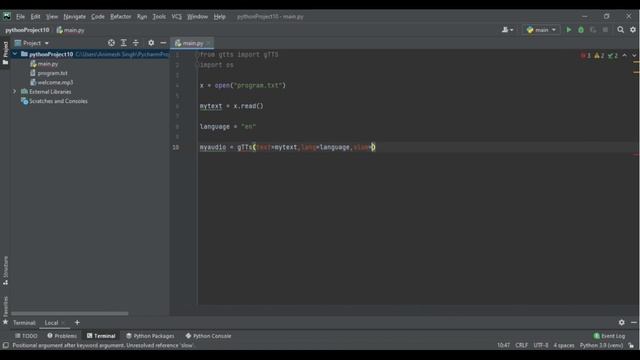Open the Run menu
This screenshot has height=360, width=640.
click(x=142, y=16)
